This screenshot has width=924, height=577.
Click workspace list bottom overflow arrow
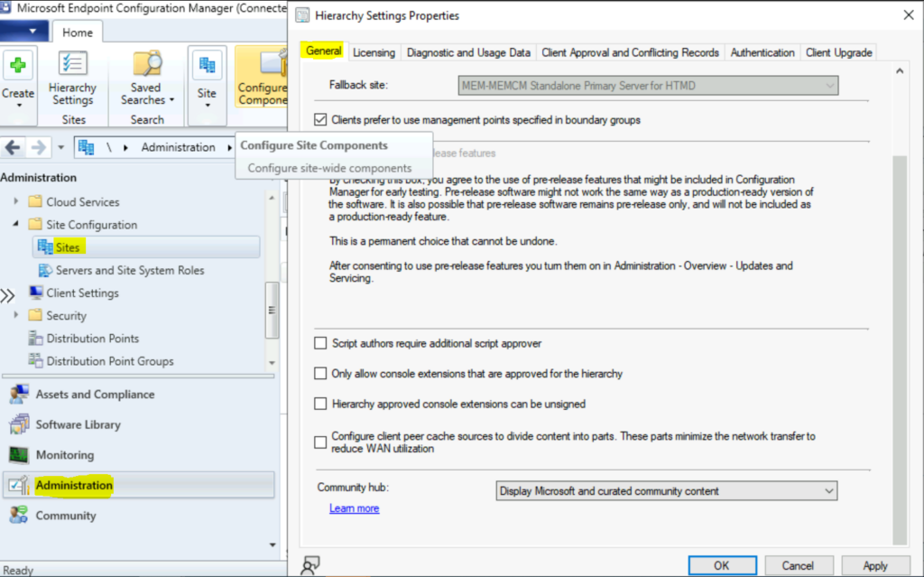click(x=273, y=544)
